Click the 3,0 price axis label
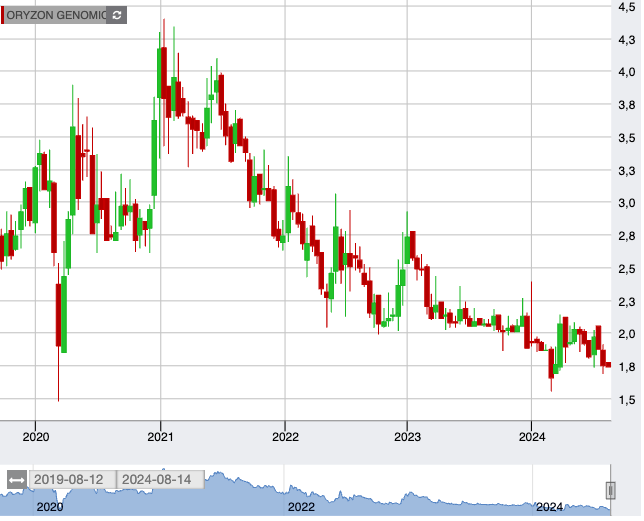This screenshot has height=521, width=644. [x=627, y=203]
